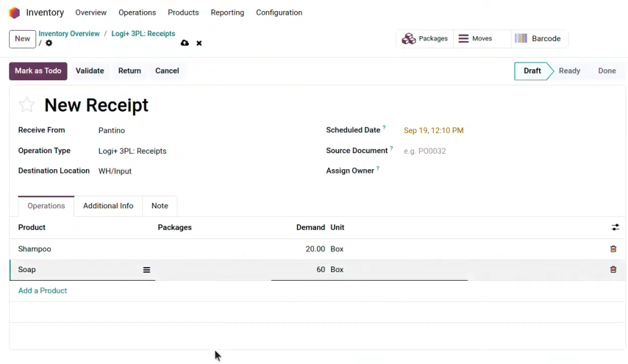Image resolution: width=628 pixels, height=364 pixels.
Task: Switch to the Additional Info tab
Action: [108, 206]
